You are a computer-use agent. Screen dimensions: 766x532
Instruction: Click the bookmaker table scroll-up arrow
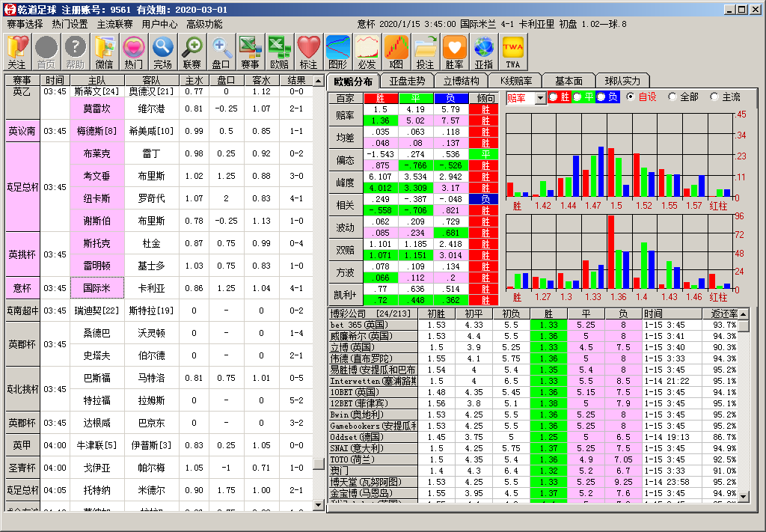click(x=743, y=314)
